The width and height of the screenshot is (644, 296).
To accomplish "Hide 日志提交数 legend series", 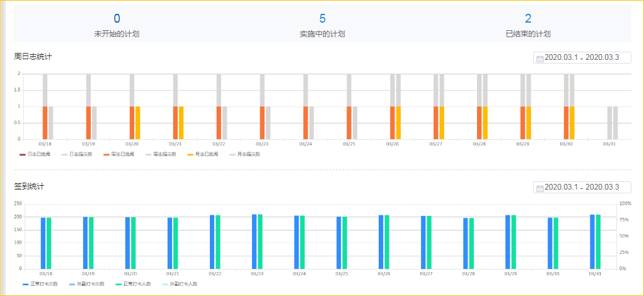I will click(x=76, y=154).
